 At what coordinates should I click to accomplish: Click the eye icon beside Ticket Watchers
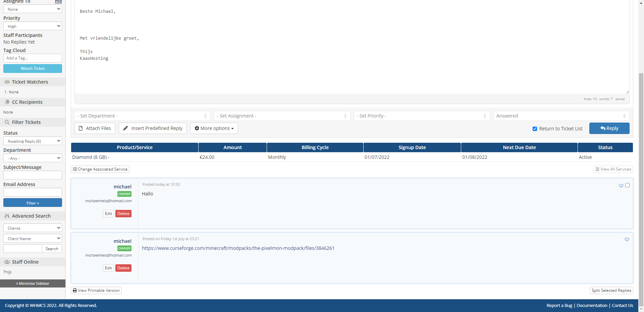(x=7, y=82)
